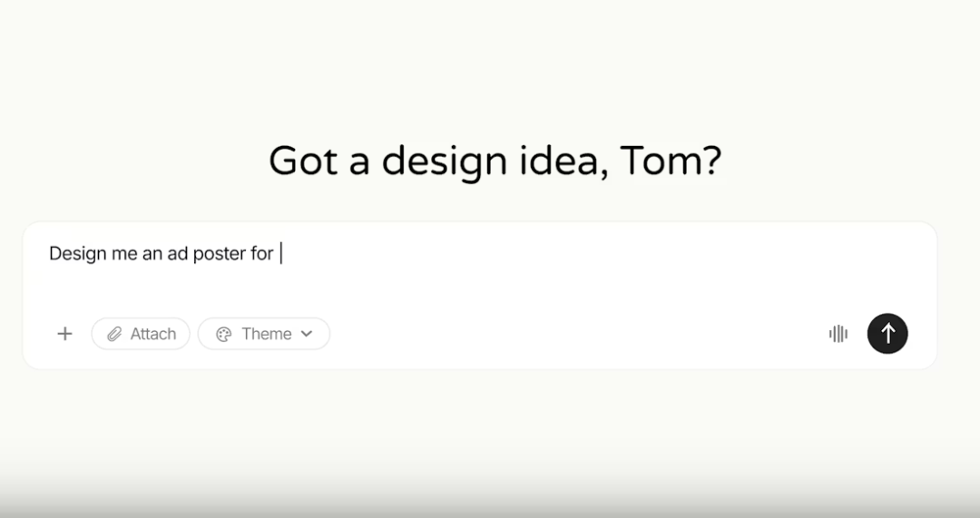
Task: Click the paperclip icon in Attach
Action: 114,334
